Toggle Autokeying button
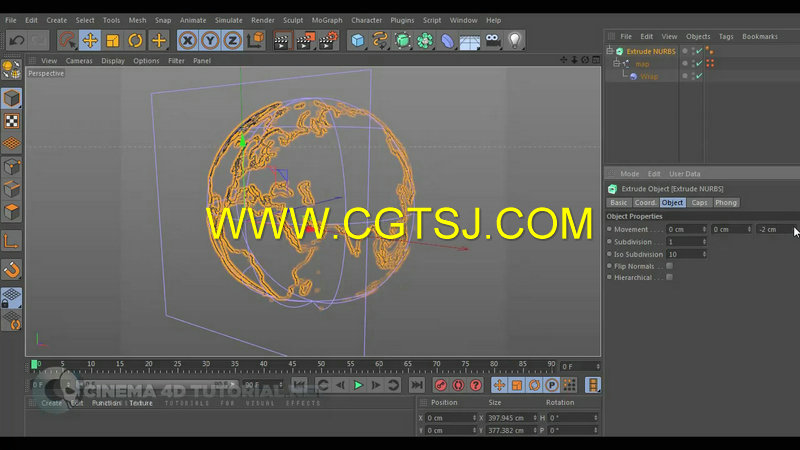Image resolution: width=800 pixels, height=450 pixels. (458, 385)
